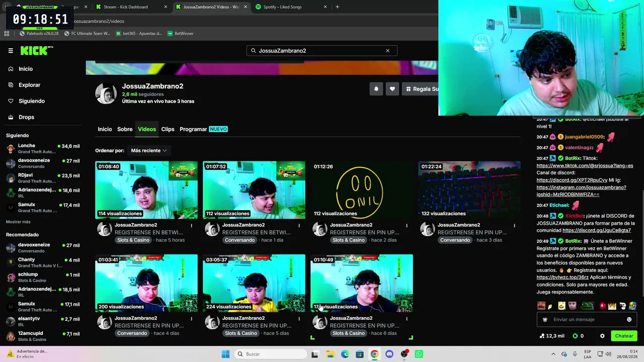Toggle the follow heart button

(x=392, y=89)
